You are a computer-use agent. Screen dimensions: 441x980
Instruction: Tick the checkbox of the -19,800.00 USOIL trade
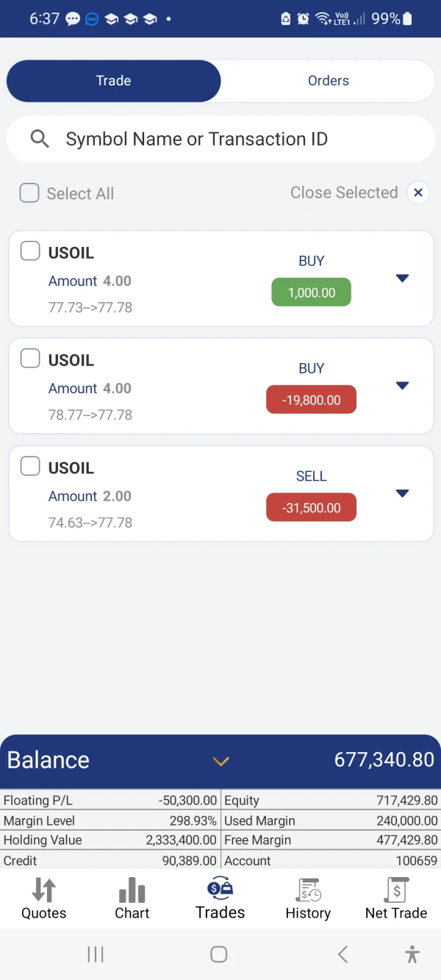30,358
